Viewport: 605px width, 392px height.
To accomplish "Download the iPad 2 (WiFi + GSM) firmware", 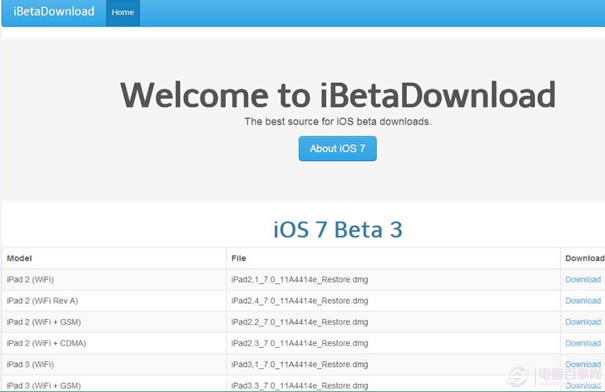I will (583, 322).
